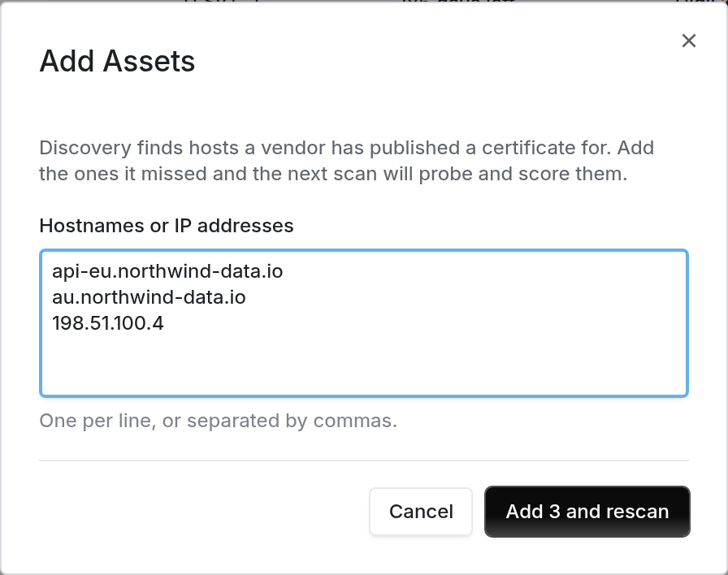Click the Add Assets heading
Viewport: 728px width, 575px height.
click(117, 61)
